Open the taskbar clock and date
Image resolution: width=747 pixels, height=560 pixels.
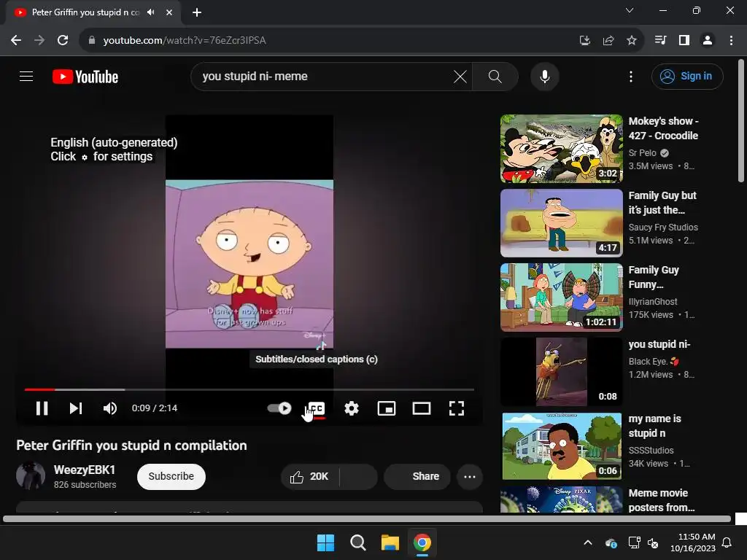[693, 542]
